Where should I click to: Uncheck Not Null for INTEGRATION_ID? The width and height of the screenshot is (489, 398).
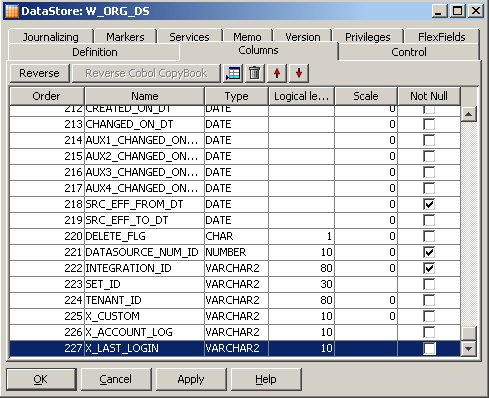pyautogui.click(x=429, y=268)
